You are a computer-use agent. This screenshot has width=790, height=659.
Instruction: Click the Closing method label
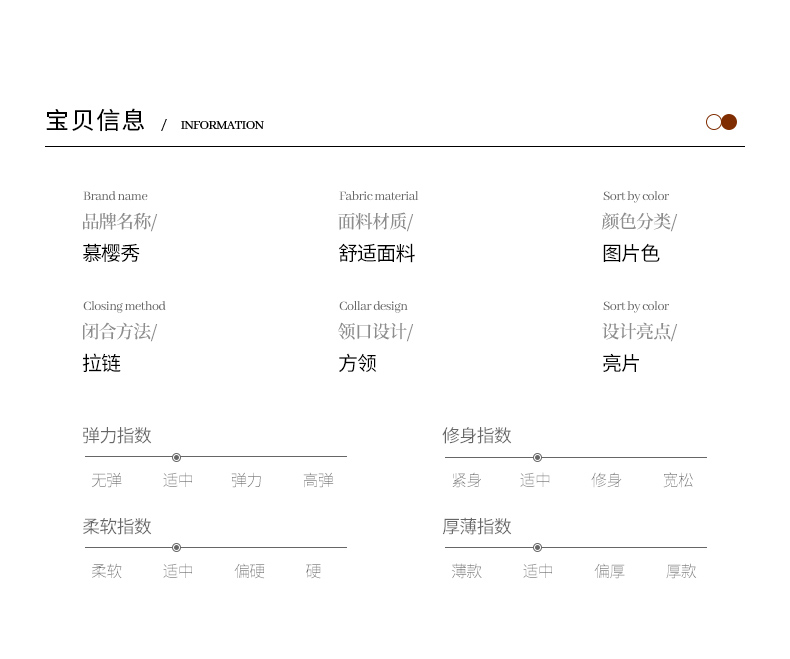tap(124, 306)
